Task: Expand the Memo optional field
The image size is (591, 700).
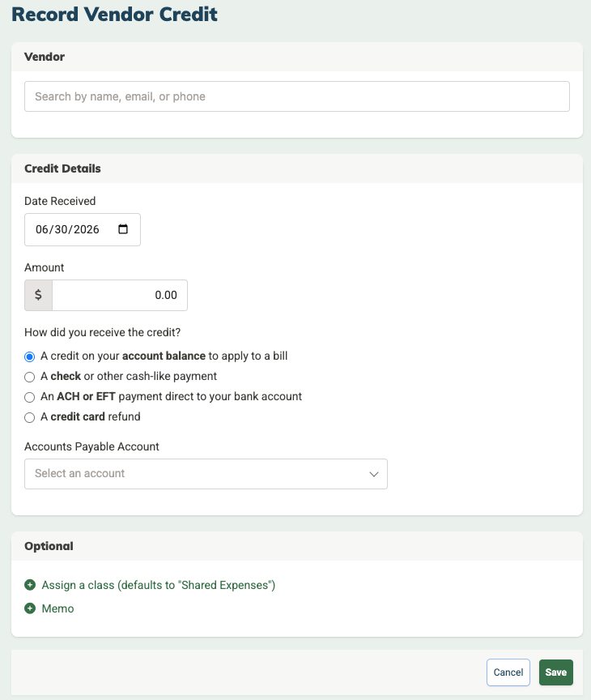Action: (x=57, y=608)
